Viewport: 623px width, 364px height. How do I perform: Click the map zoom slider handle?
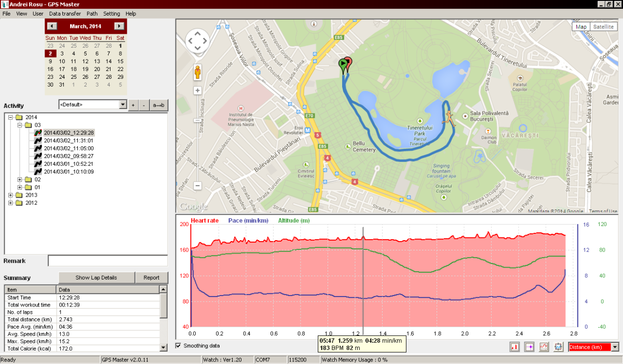point(197,120)
